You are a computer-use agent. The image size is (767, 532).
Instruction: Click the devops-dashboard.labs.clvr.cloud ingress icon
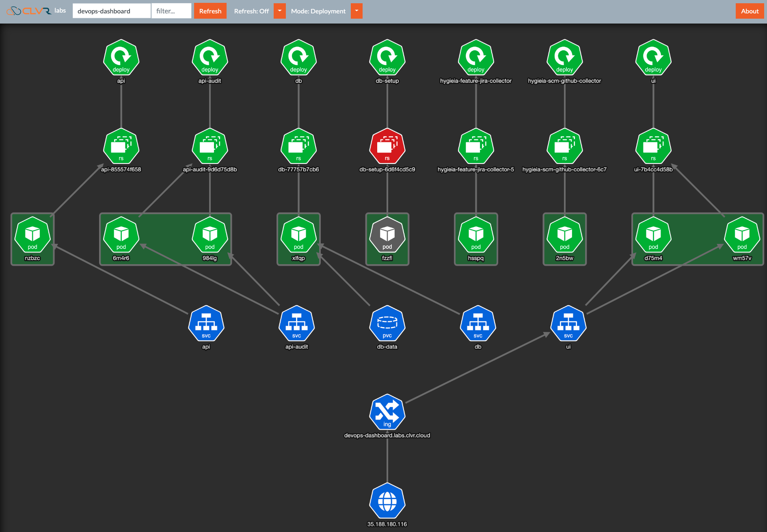point(387,412)
